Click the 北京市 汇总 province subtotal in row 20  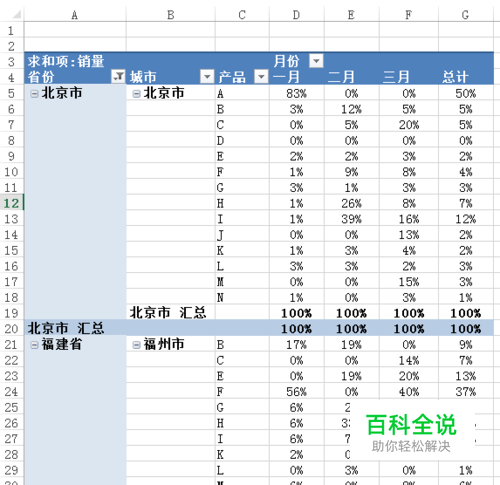tap(66, 329)
